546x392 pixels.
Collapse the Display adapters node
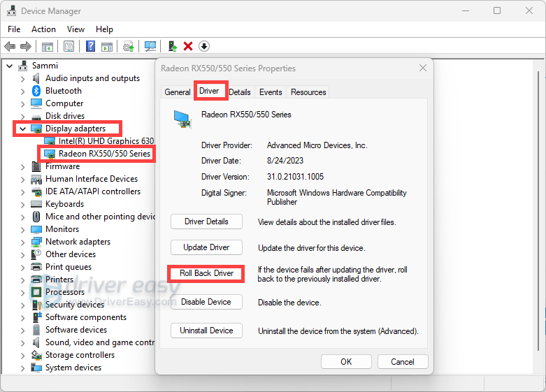[23, 129]
